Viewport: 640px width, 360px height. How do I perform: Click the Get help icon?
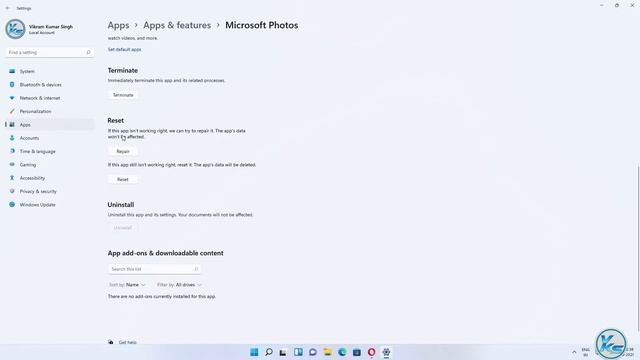111,342
